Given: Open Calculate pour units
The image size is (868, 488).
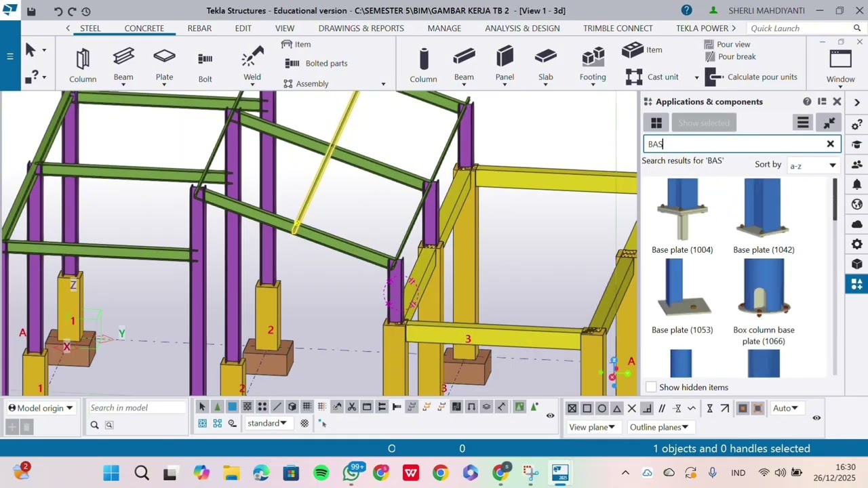Looking at the screenshot, I should tap(752, 77).
